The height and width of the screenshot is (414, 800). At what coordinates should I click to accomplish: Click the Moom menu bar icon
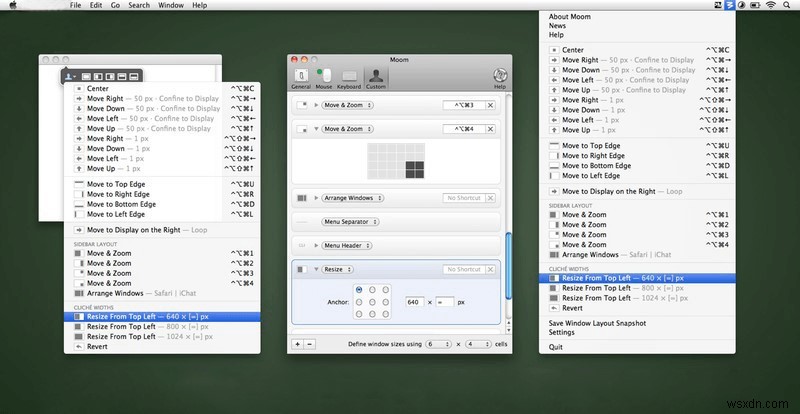click(730, 6)
